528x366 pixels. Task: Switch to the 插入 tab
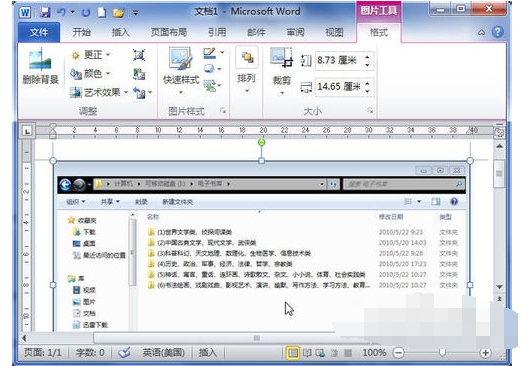(121, 32)
